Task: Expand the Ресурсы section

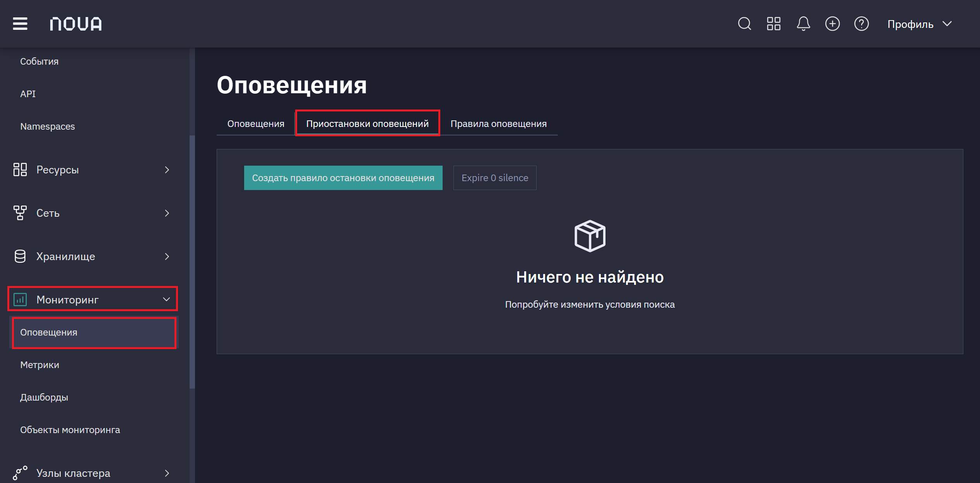Action: tap(92, 170)
